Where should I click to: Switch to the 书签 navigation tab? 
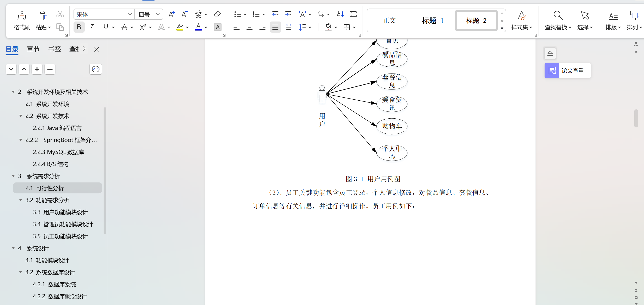[54, 49]
